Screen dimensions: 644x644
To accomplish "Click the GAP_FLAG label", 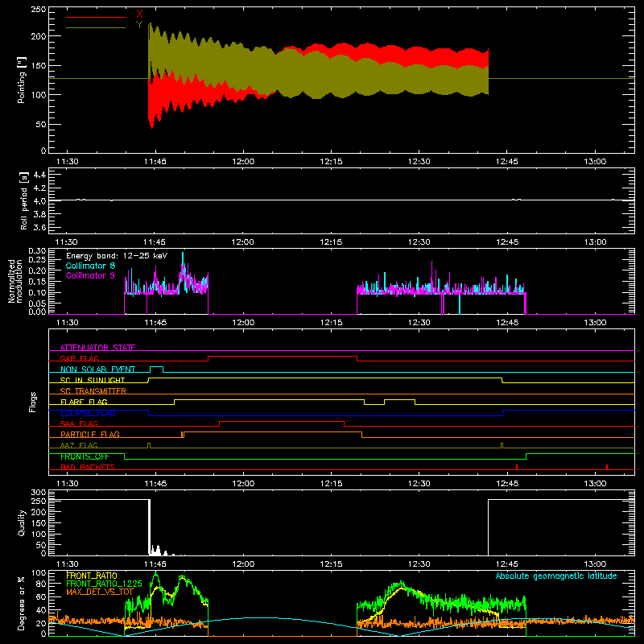I will pos(79,358).
